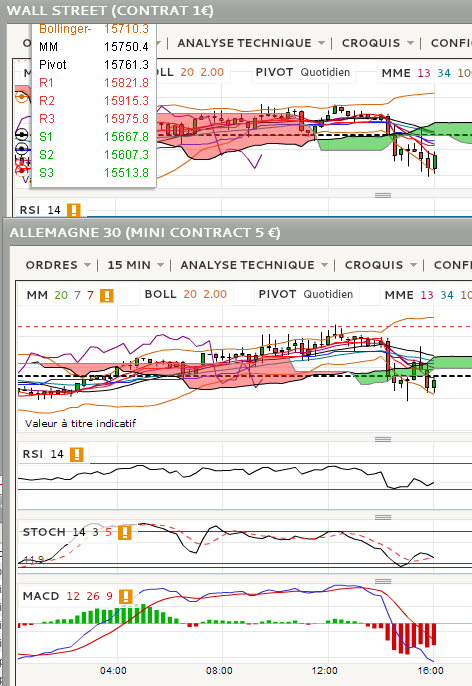This screenshot has height=686, width=472.
Task: Click the R1 15821.8 row in tooltip
Action: click(x=94, y=83)
